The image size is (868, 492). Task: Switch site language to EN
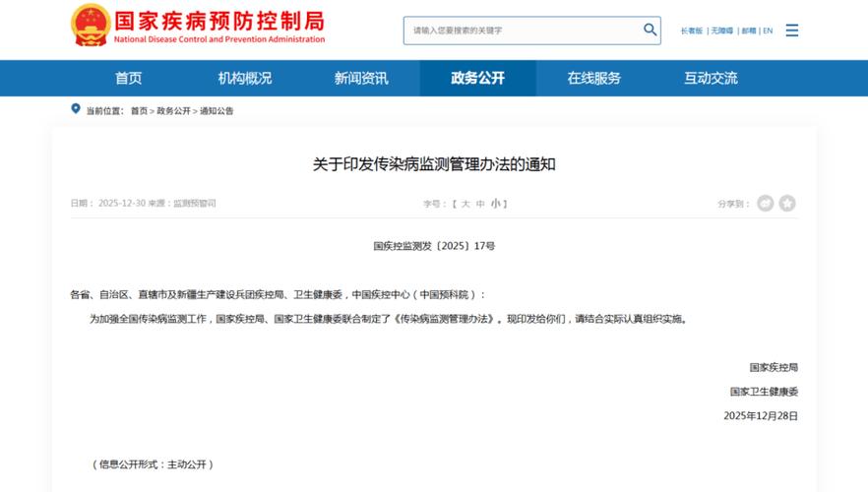[x=768, y=31]
